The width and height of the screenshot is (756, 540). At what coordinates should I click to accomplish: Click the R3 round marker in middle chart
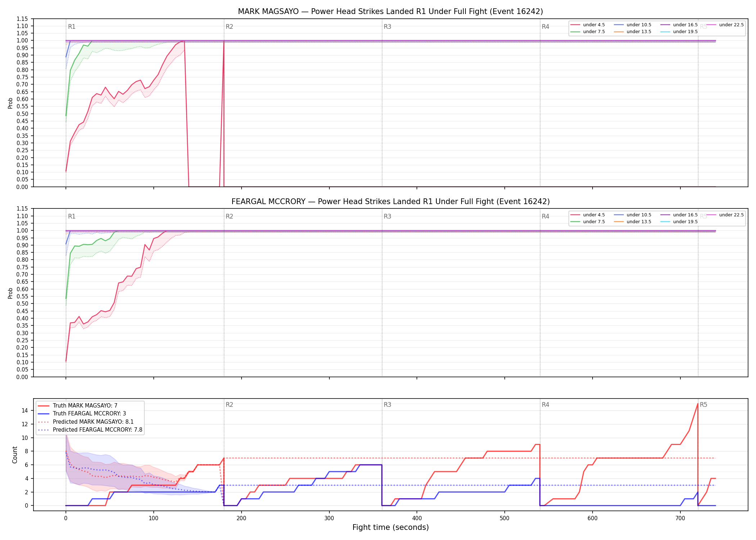387,216
